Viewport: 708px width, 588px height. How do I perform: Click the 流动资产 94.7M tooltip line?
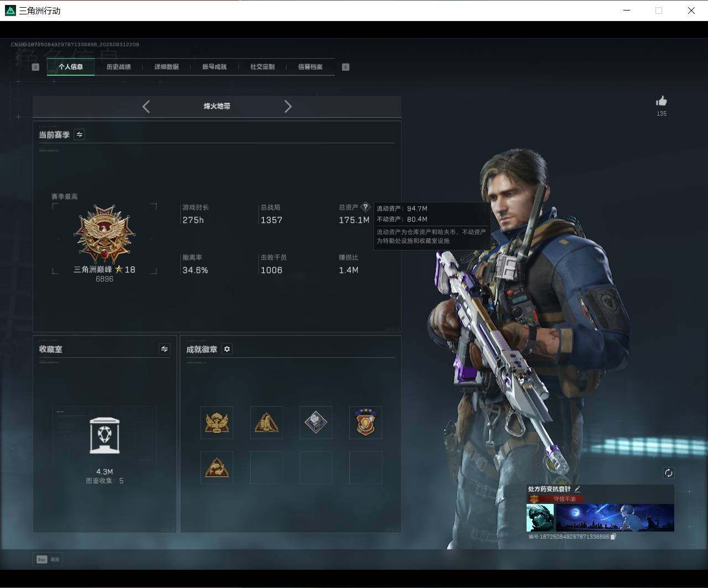pyautogui.click(x=402, y=209)
